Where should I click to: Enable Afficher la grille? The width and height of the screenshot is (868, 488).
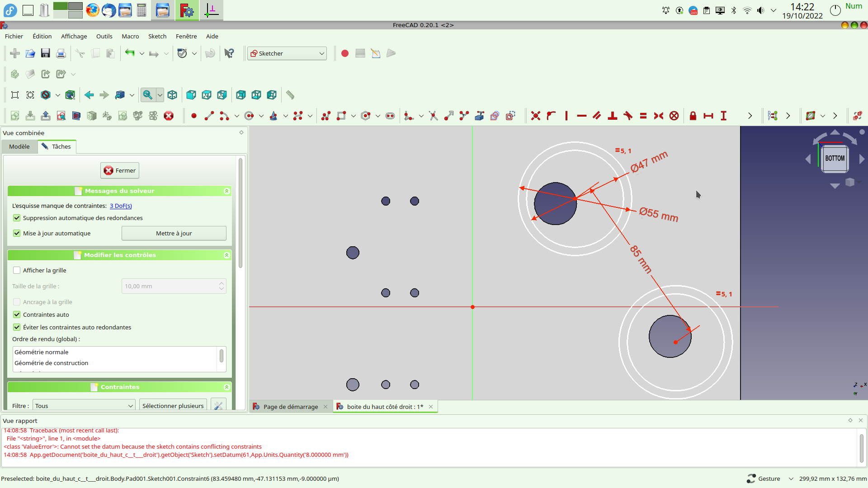click(17, 270)
